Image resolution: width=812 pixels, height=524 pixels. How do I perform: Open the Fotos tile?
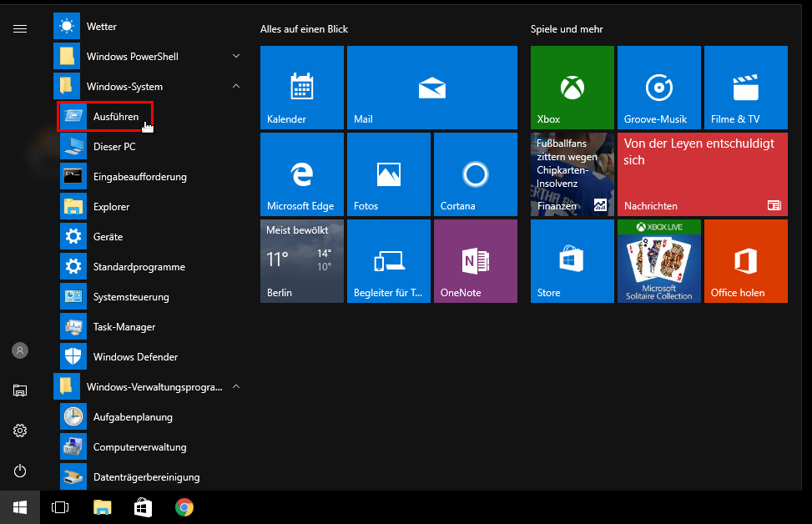click(x=388, y=174)
